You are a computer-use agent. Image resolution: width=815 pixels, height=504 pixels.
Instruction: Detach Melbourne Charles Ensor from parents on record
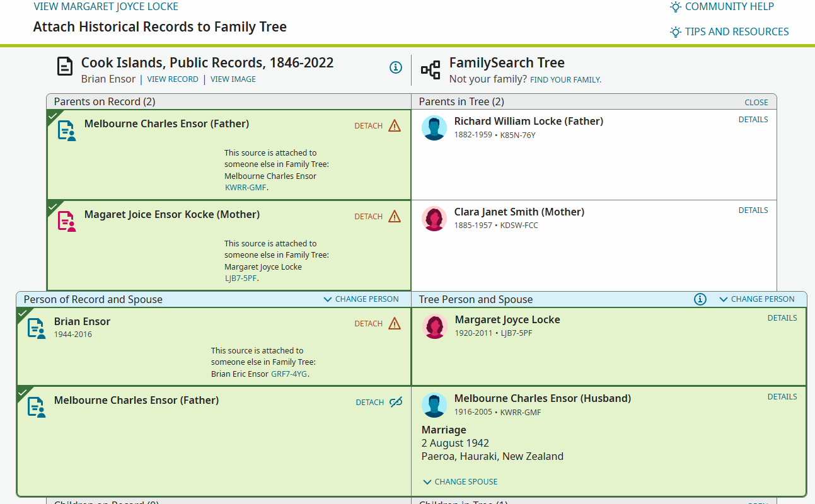369,126
